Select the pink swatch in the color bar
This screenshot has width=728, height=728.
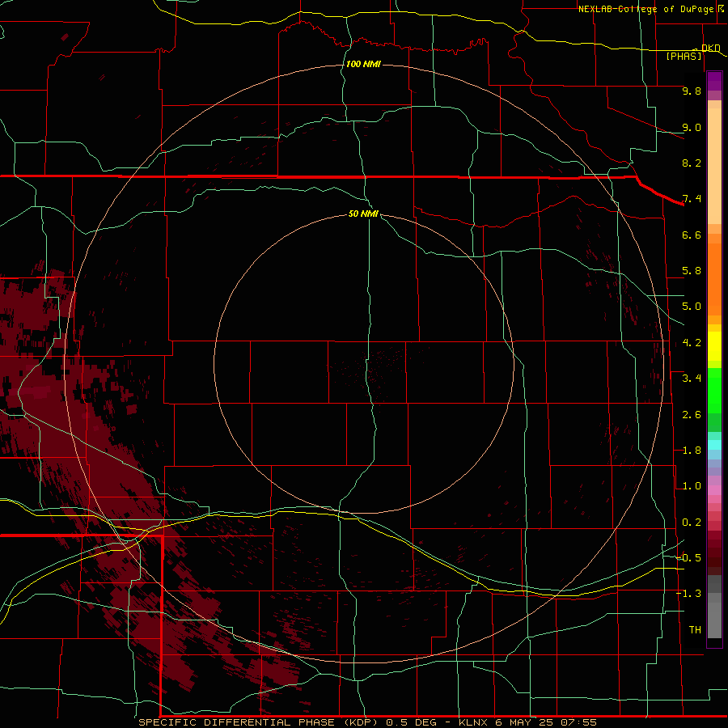pyautogui.click(x=714, y=490)
